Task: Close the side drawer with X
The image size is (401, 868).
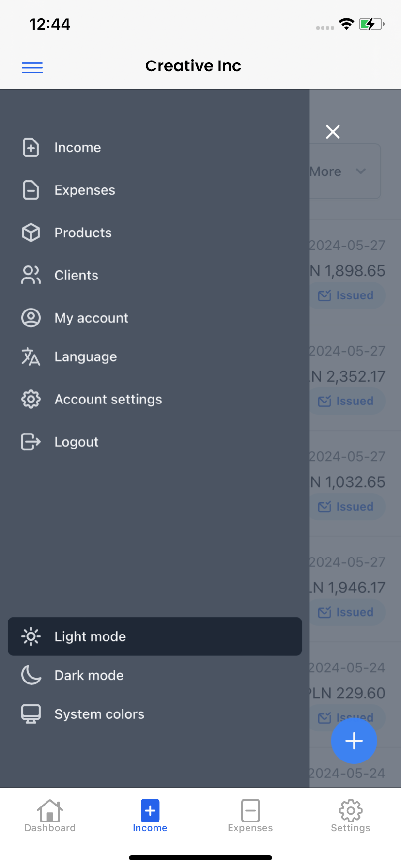Action: (333, 131)
